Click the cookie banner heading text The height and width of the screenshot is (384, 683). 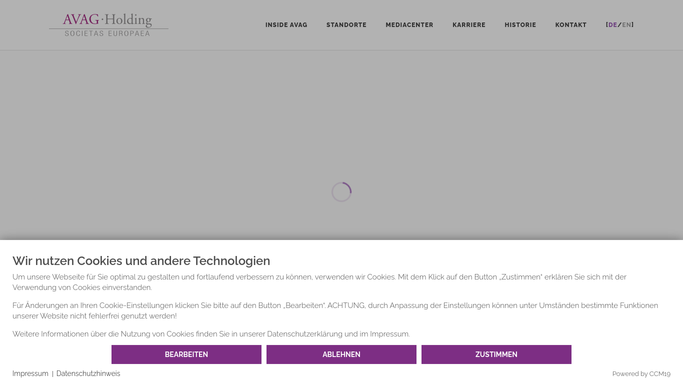141,261
